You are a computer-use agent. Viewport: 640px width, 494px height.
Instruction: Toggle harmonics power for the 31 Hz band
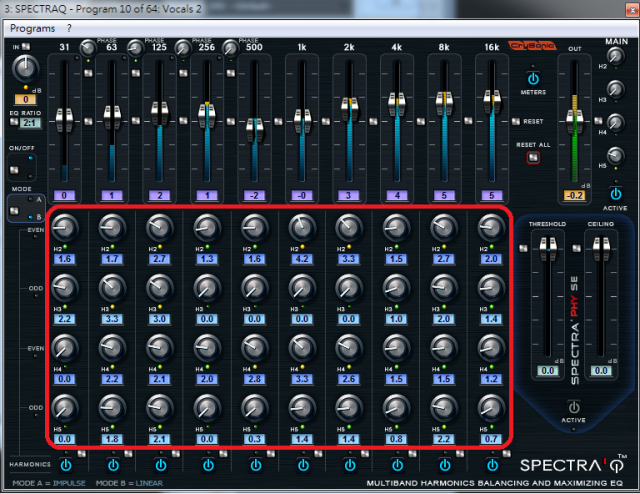(66, 465)
